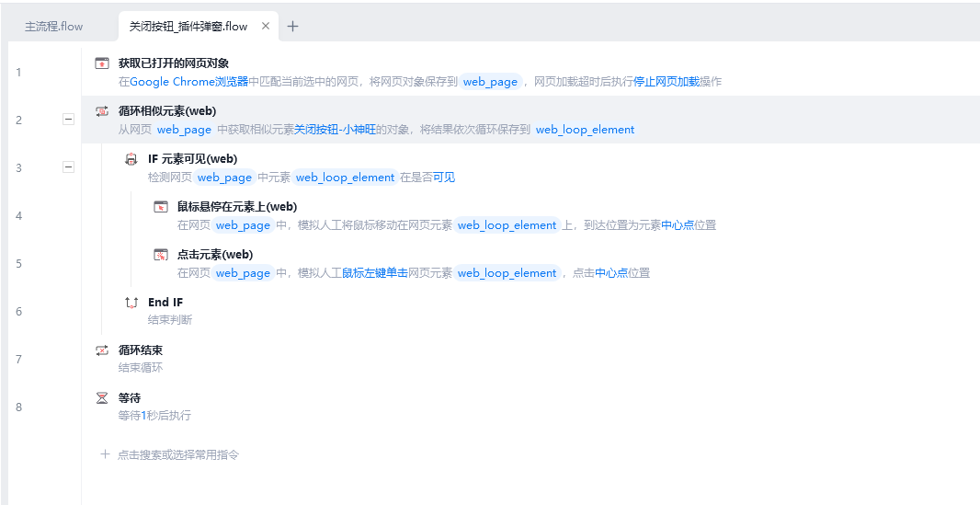The image size is (980, 505).
Task: Open the Google Chrome浏览器 parameter link
Action: (x=188, y=82)
